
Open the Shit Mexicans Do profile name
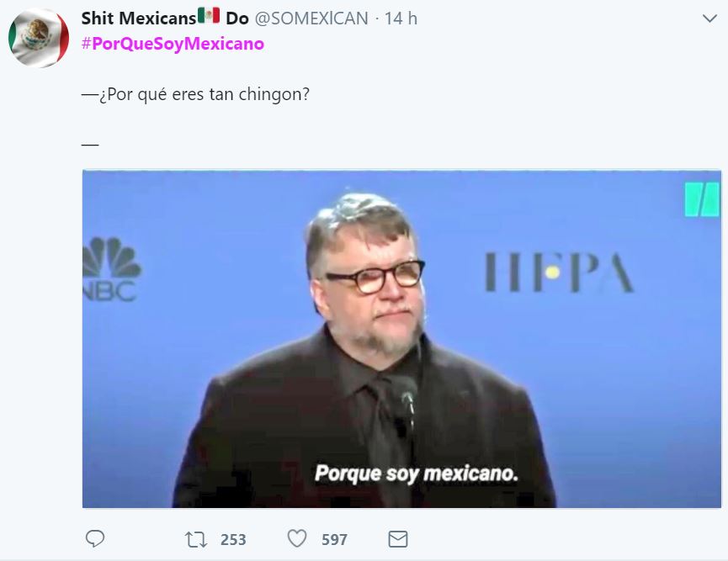click(165, 19)
